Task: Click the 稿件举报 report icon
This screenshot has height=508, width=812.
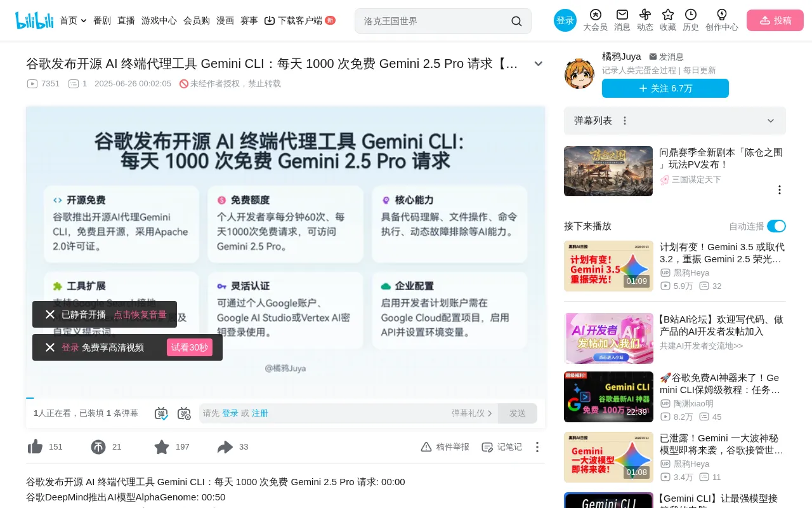Action: [x=445, y=447]
